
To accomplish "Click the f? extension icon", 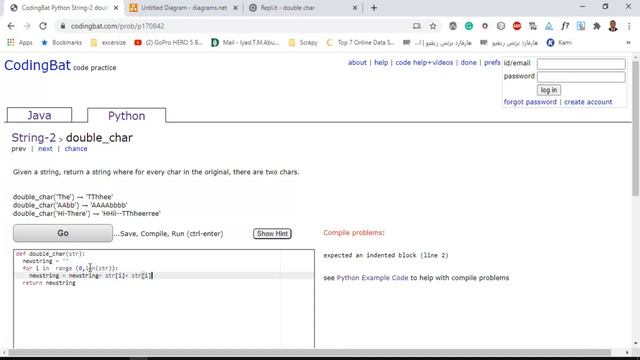I will pos(565,26).
